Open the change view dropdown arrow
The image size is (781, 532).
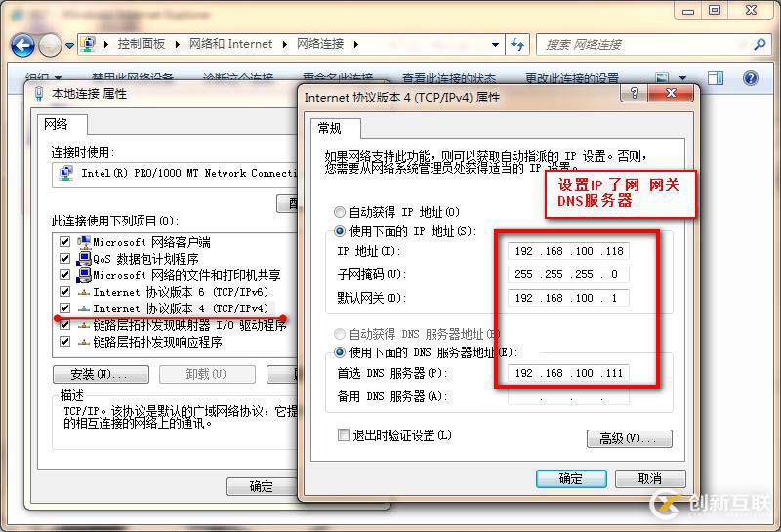point(682,78)
